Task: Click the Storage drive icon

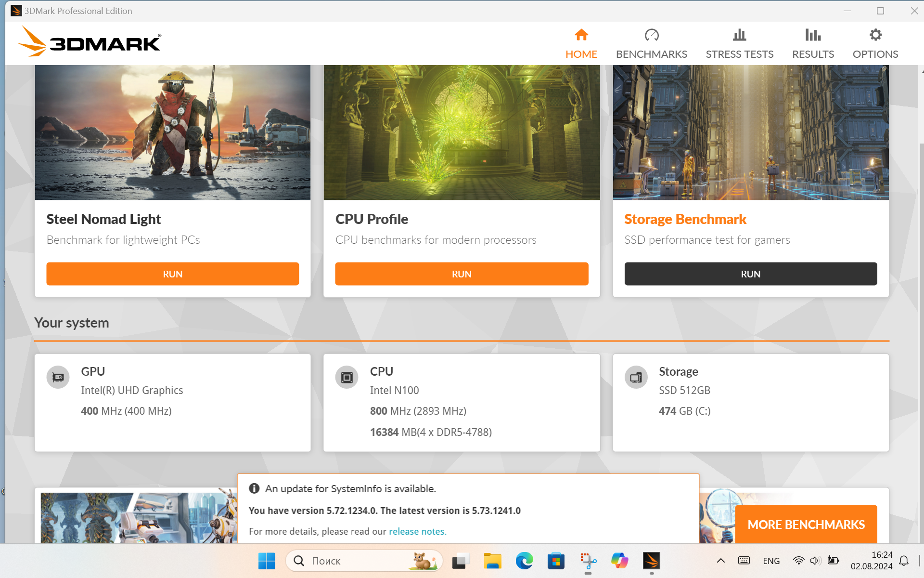Action: [636, 377]
